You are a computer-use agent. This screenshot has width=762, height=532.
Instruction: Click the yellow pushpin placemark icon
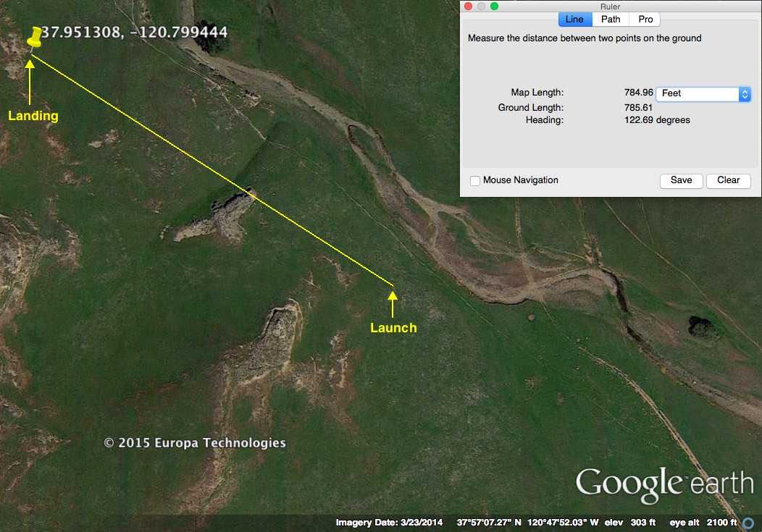click(x=34, y=38)
